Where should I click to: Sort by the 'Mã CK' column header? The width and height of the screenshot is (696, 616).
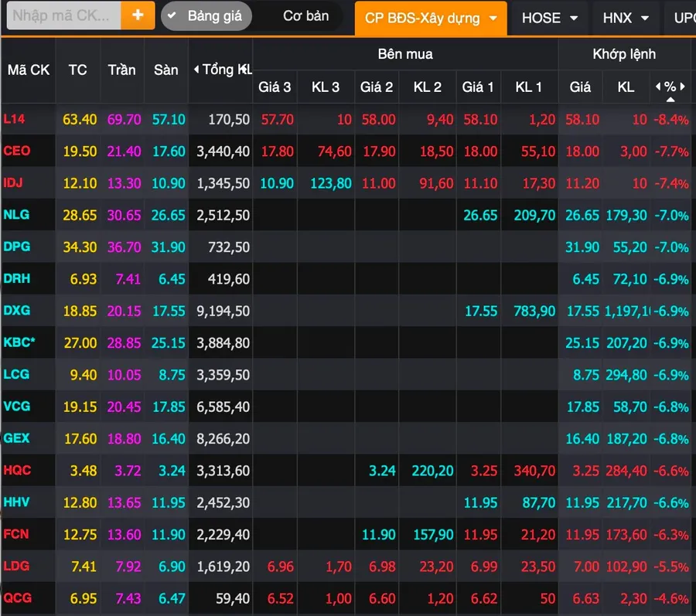29,70
